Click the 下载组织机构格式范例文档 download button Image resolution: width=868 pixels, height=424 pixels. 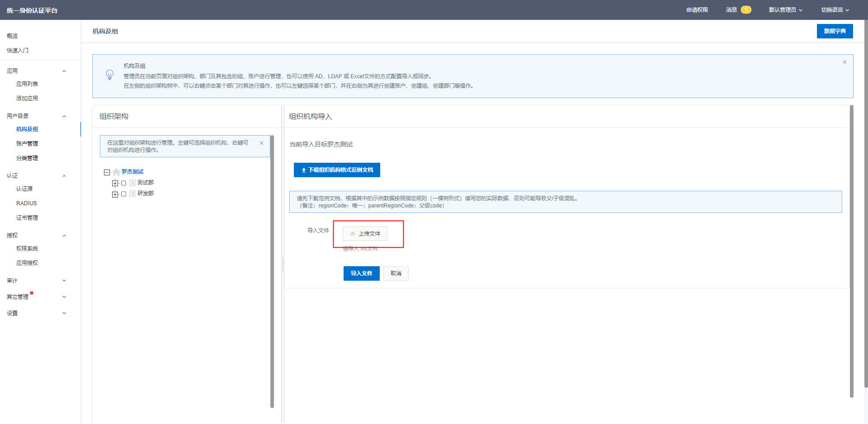[x=337, y=170]
